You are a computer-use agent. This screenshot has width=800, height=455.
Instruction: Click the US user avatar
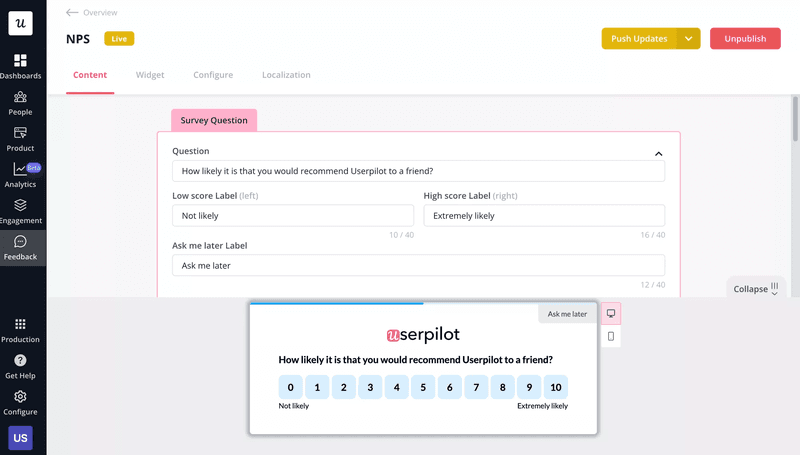(20, 438)
